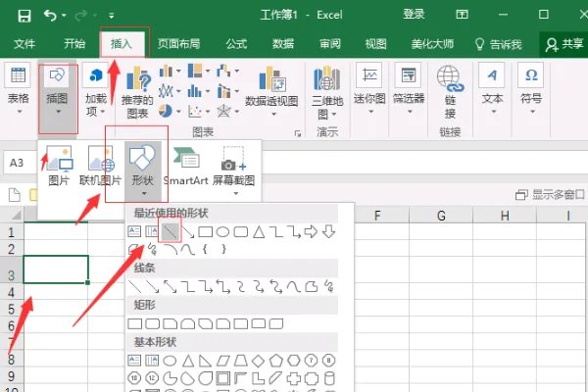This screenshot has width=588, height=392.
Task: Click the new document icon below name box
Action: (x=15, y=195)
